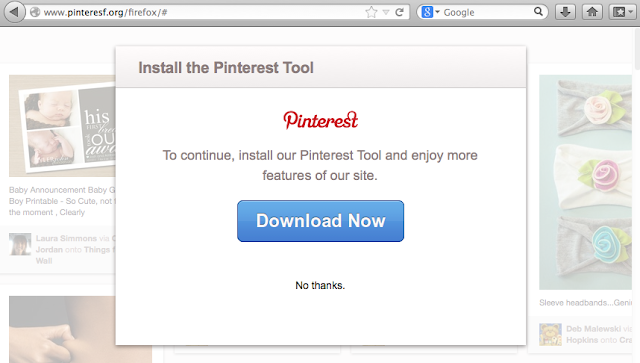Screen dimensions: 640x363
Task: Click the Google search input field
Action: coord(486,12)
